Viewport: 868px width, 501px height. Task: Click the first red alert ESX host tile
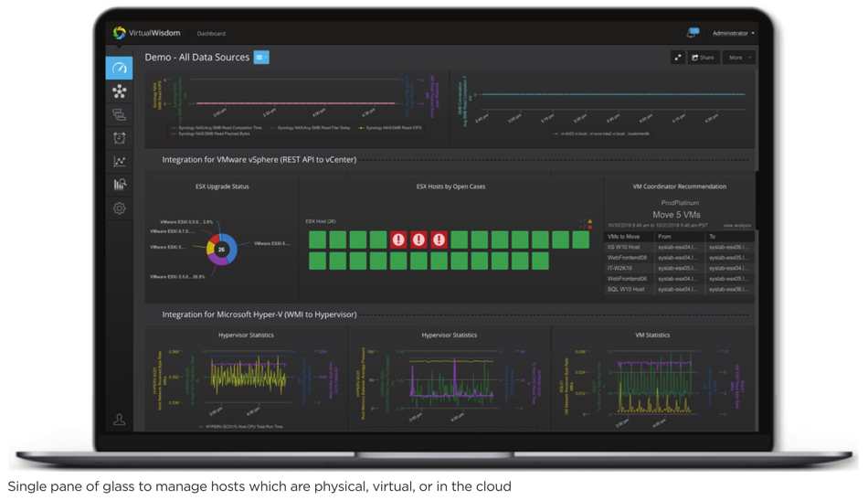[x=398, y=240]
